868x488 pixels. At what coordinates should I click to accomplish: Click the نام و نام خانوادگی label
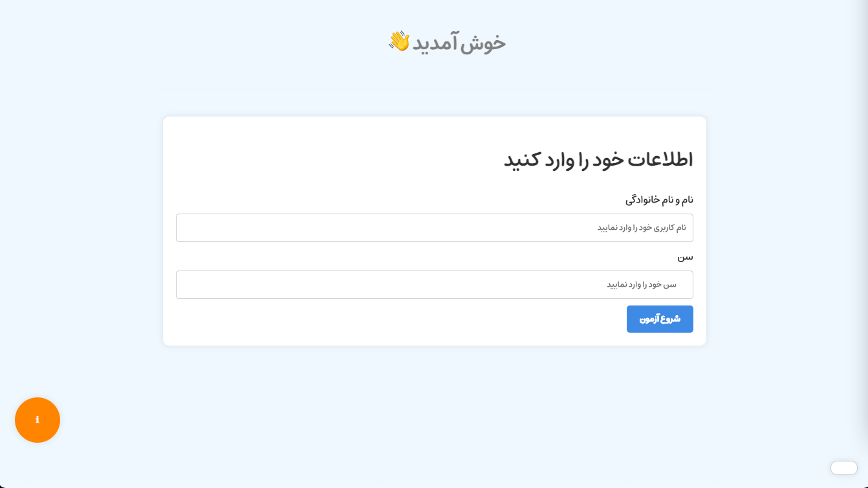pos(659,199)
